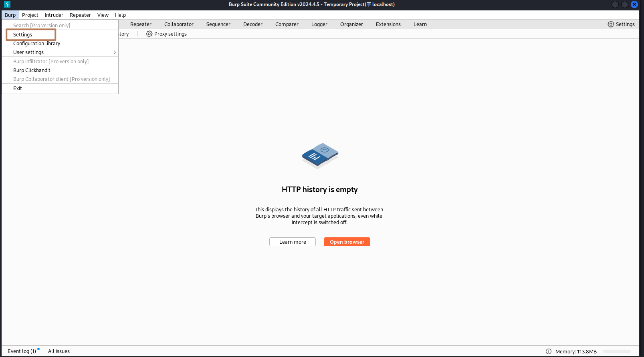Click the Burp Suite lightning logo icon
Viewport: 644px width, 357px height.
(7, 4)
